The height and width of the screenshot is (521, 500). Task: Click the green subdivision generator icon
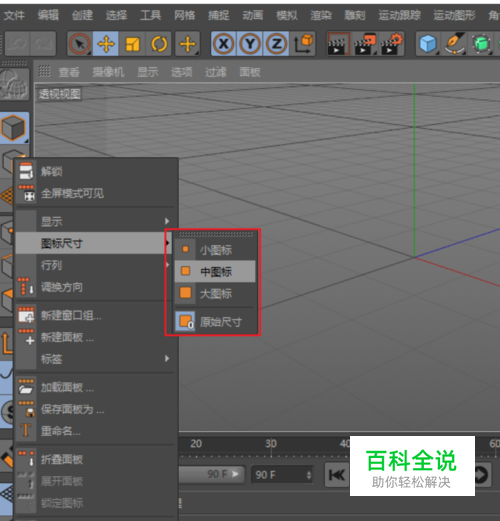pyautogui.click(x=481, y=44)
